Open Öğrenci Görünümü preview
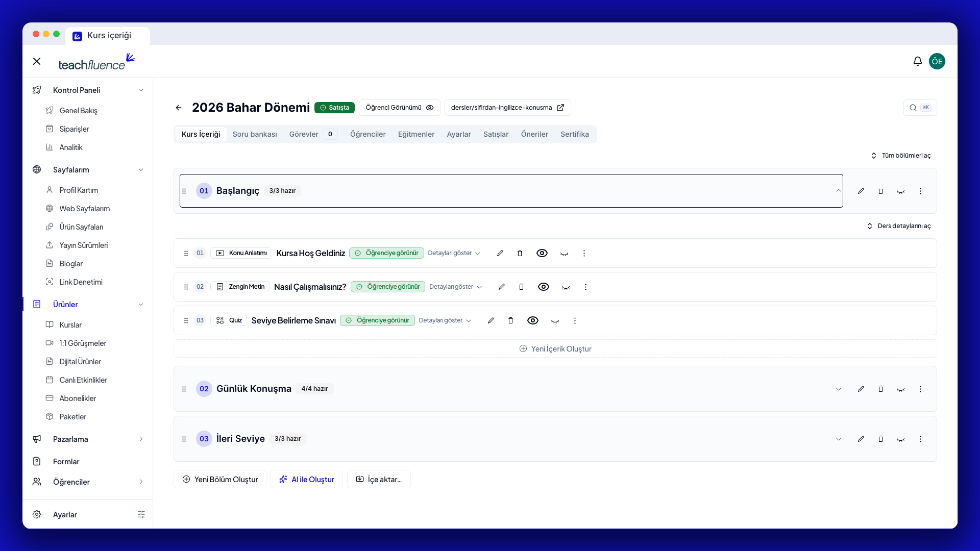980x551 pixels. [400, 108]
